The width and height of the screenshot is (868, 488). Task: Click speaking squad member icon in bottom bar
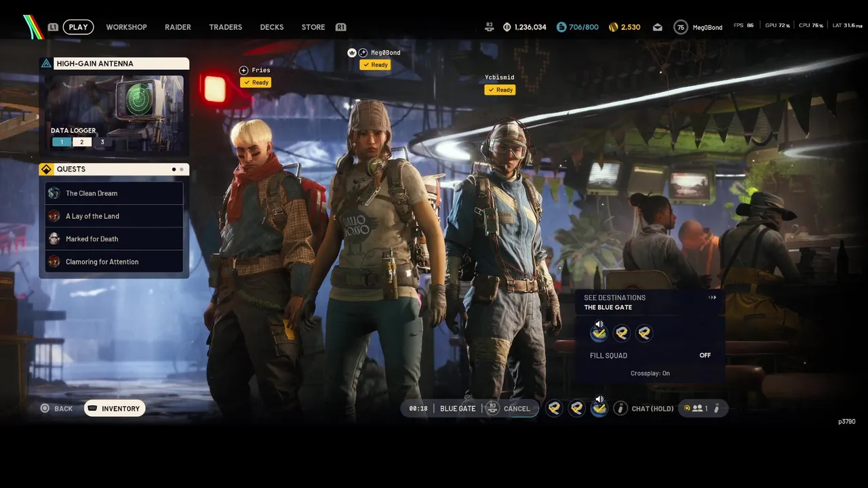(599, 408)
